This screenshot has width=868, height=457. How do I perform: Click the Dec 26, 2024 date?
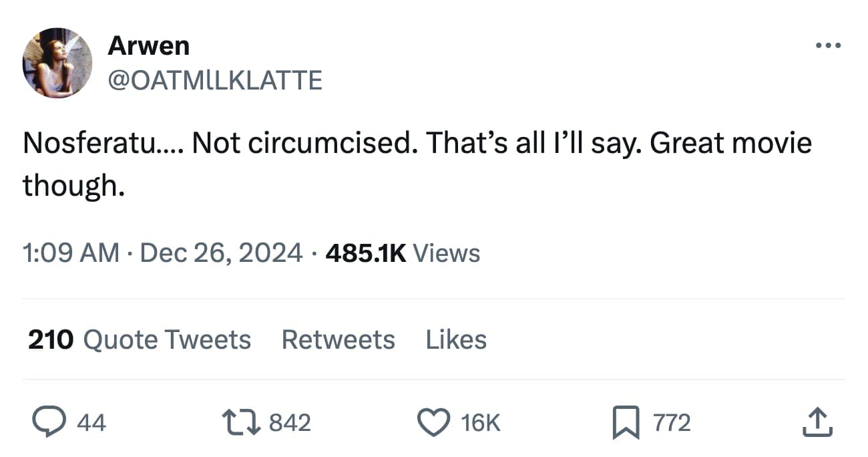click(221, 253)
